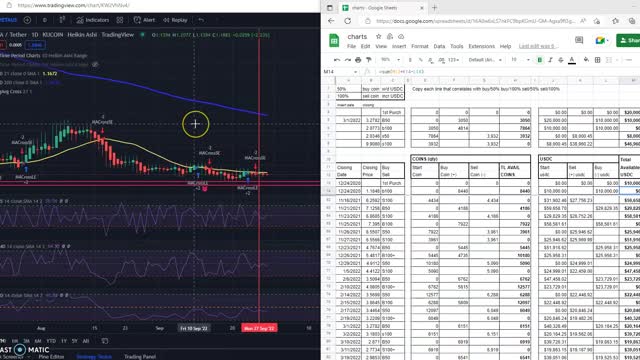The image size is (640, 360).
Task: Open the Trading Panel tab
Action: point(140,357)
